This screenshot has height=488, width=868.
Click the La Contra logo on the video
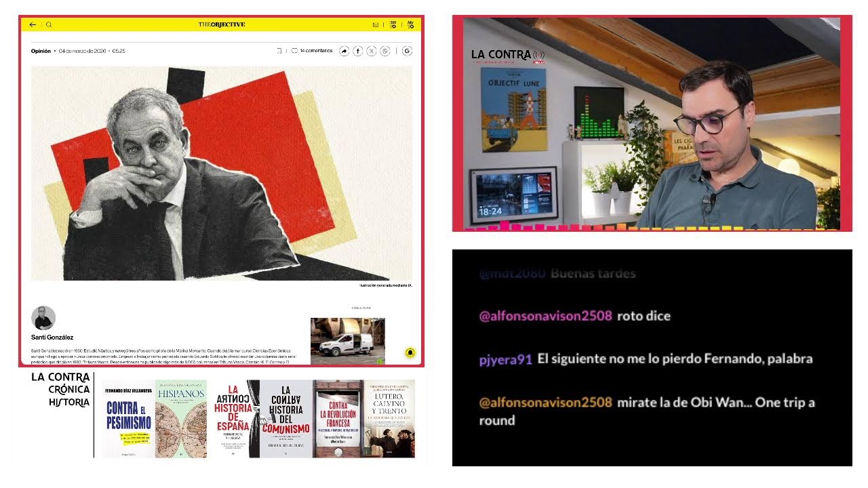[x=508, y=55]
